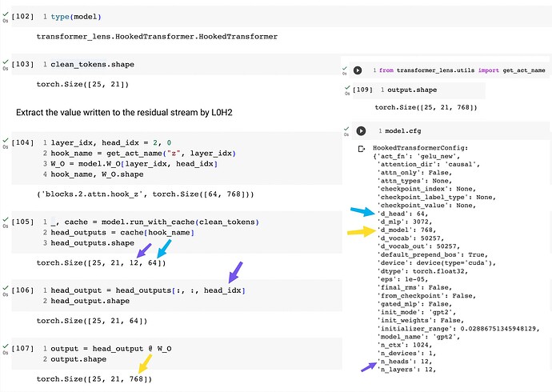Screen dimensions: 552x392
Task: Run the model.cfg cell
Action: [361, 131]
